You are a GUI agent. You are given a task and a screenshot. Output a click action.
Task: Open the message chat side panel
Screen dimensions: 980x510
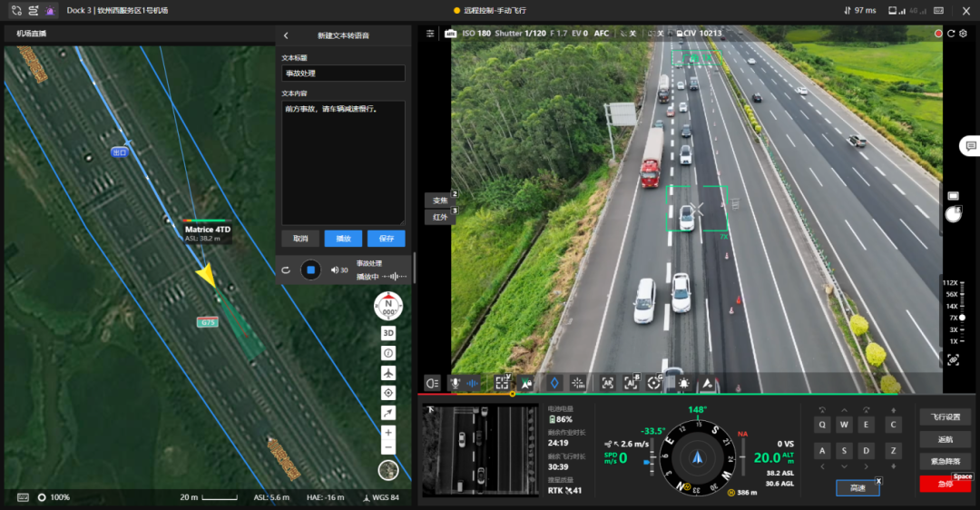coord(970,145)
